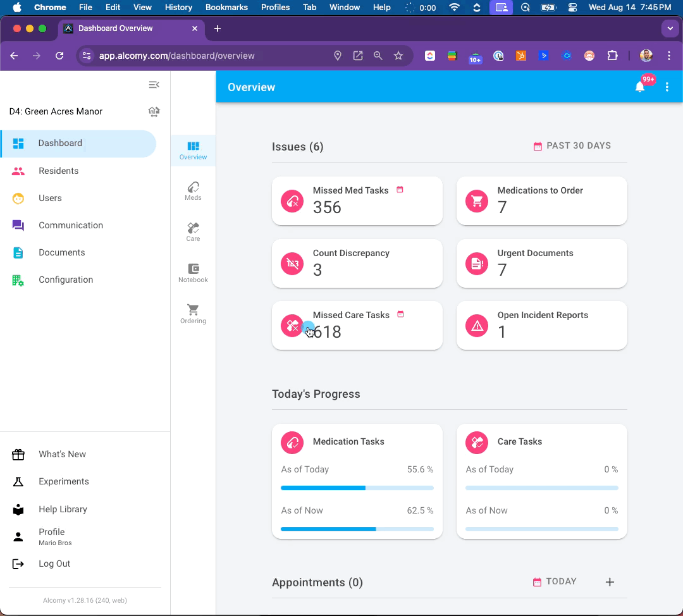This screenshot has height=616, width=683.
Task: Open the Open Incident Reports card
Action: tap(542, 326)
